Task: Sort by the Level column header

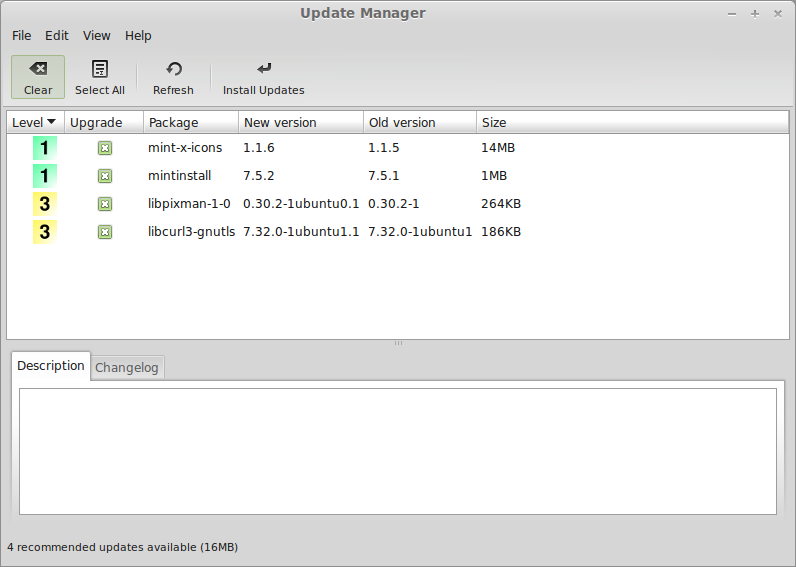Action: click(x=36, y=122)
